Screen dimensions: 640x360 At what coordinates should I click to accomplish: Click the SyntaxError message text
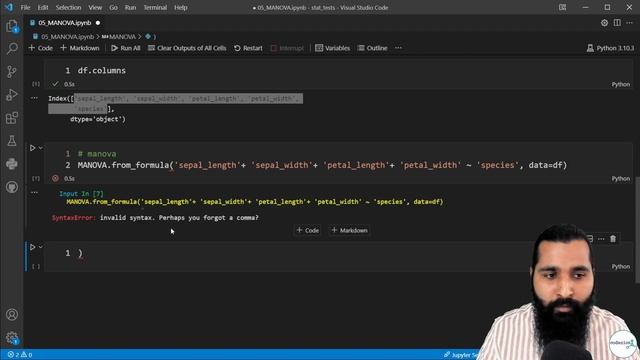pos(155,218)
